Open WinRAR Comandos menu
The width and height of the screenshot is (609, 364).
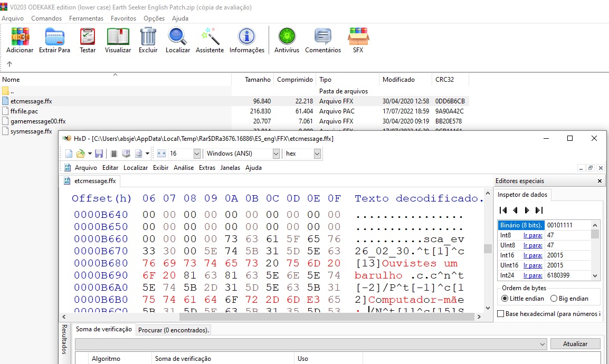coord(46,18)
